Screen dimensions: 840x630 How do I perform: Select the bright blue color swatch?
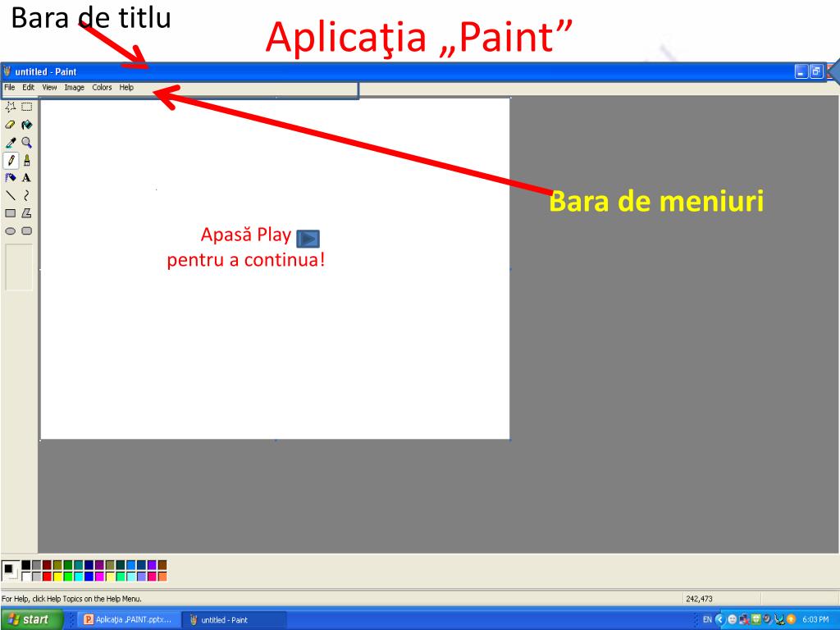[x=89, y=577]
